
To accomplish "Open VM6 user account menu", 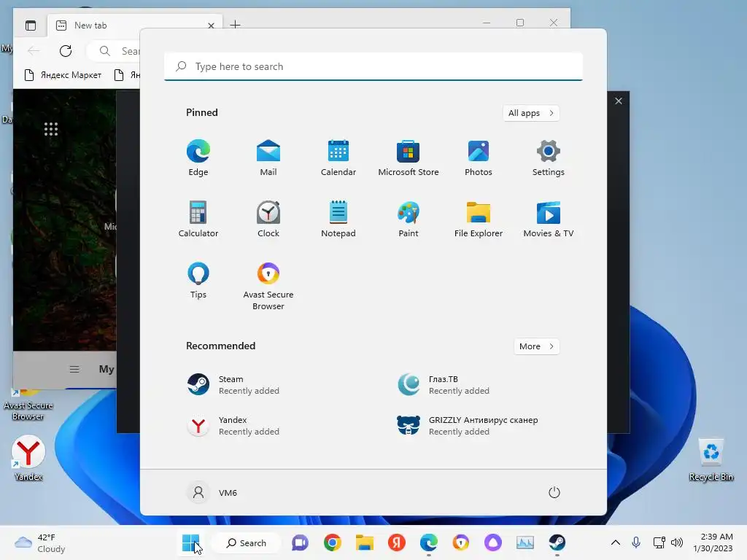I will click(x=212, y=492).
